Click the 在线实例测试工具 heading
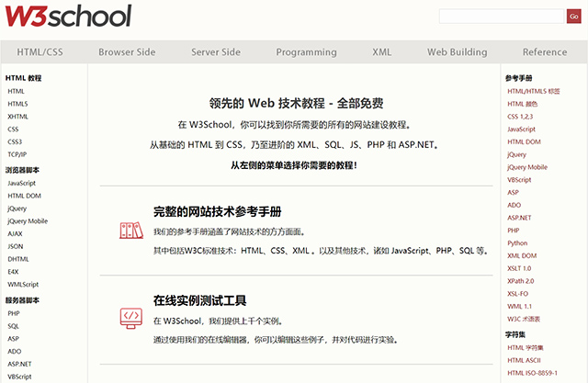 [199, 300]
